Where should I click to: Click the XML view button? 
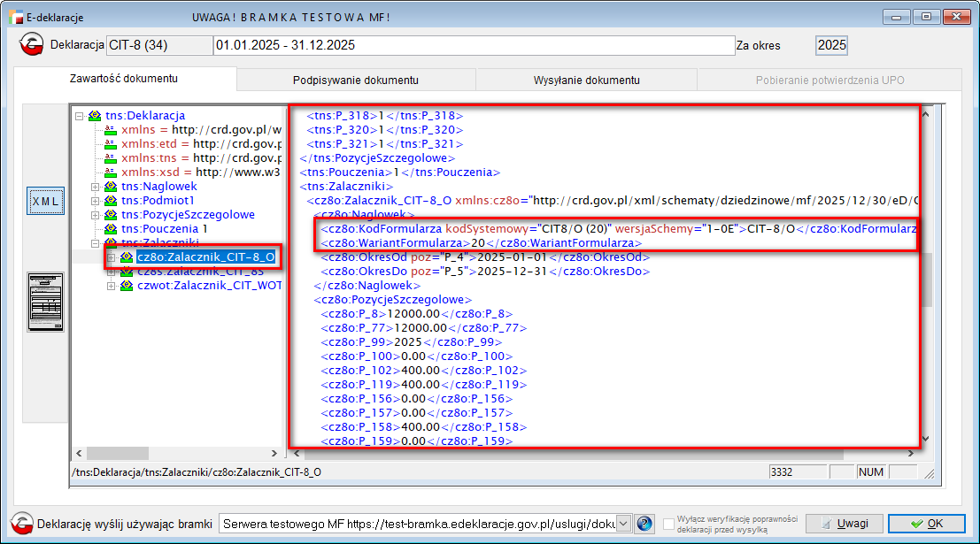click(x=45, y=201)
